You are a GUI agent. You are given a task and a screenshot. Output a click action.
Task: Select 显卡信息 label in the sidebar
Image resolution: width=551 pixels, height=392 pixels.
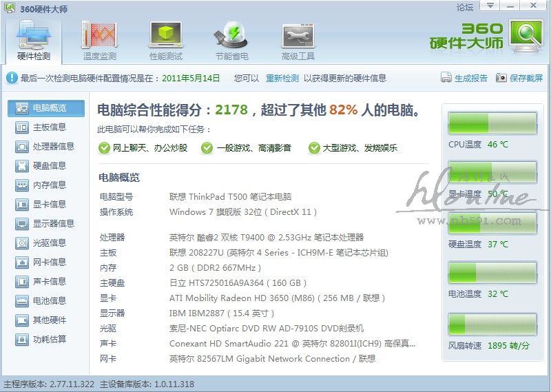tap(50, 204)
